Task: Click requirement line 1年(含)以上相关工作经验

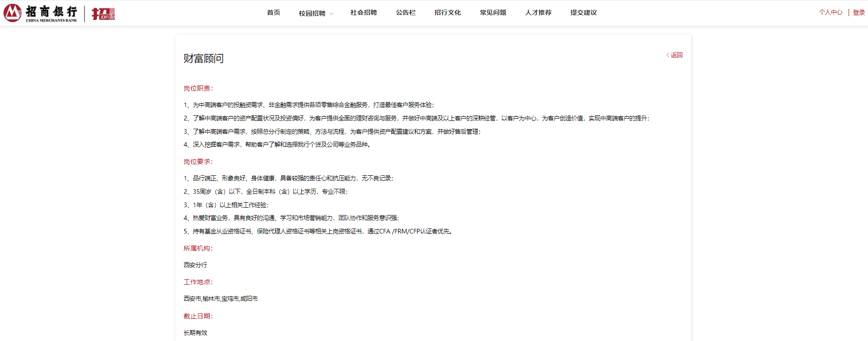Action: tap(226, 205)
